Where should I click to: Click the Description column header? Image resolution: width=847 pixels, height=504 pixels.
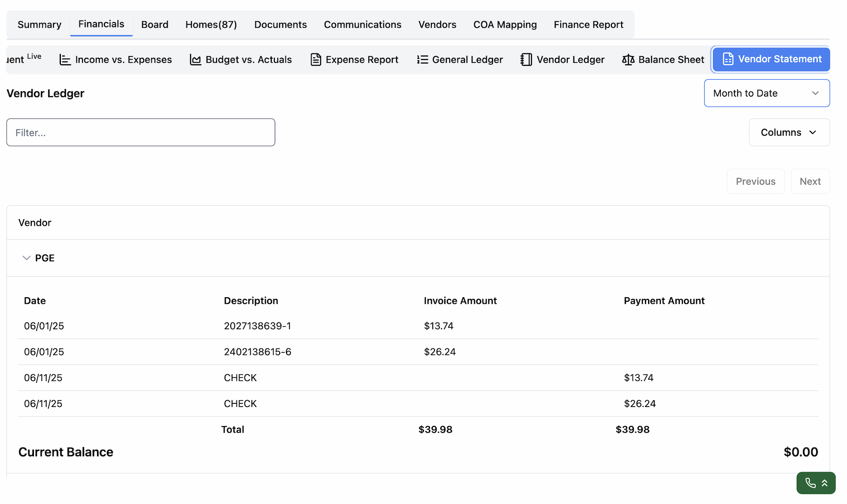tap(251, 301)
